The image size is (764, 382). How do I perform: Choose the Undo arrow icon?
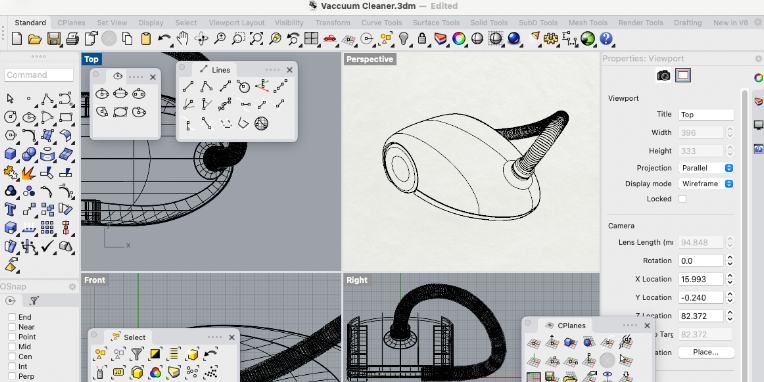165,38
